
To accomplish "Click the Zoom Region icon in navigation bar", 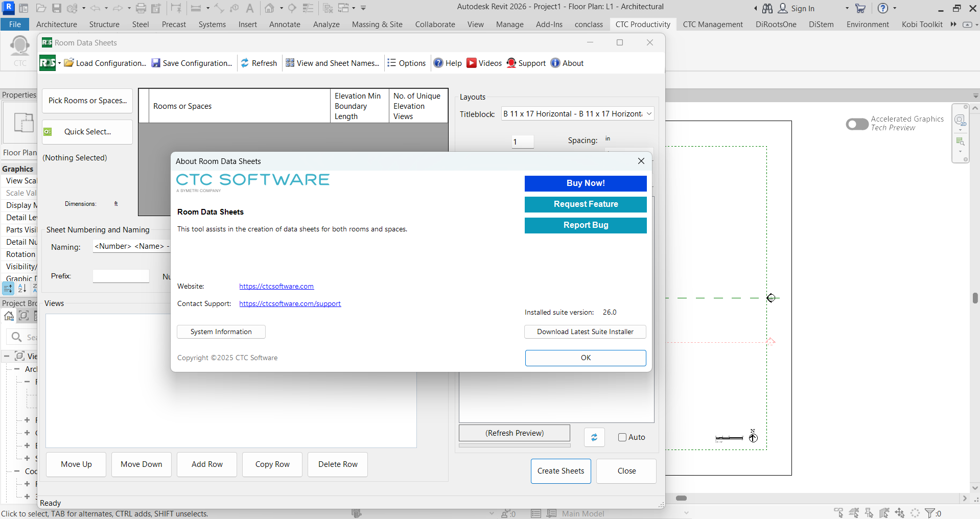I will [960, 141].
